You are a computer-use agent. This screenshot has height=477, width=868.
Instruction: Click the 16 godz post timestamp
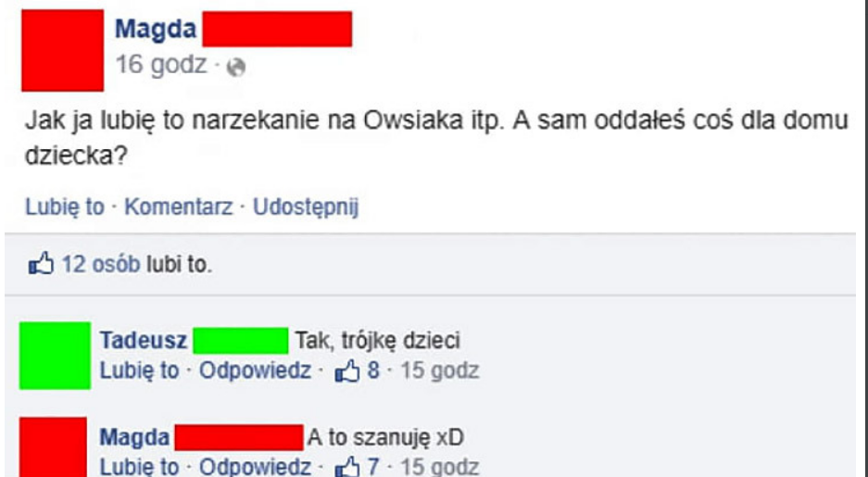[161, 65]
